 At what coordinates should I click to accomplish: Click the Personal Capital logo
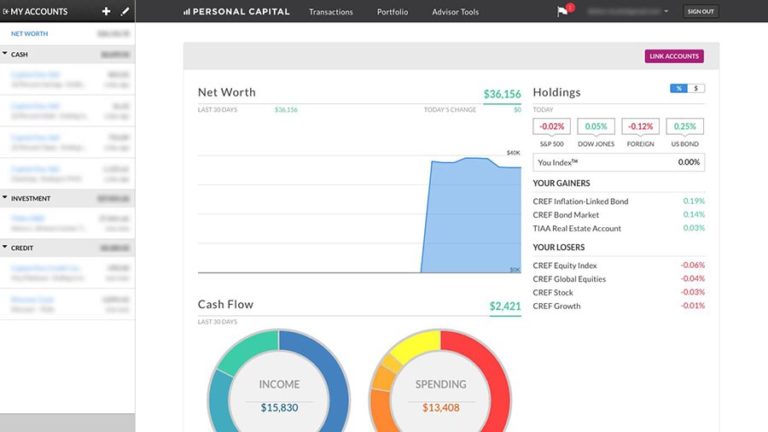(x=237, y=11)
